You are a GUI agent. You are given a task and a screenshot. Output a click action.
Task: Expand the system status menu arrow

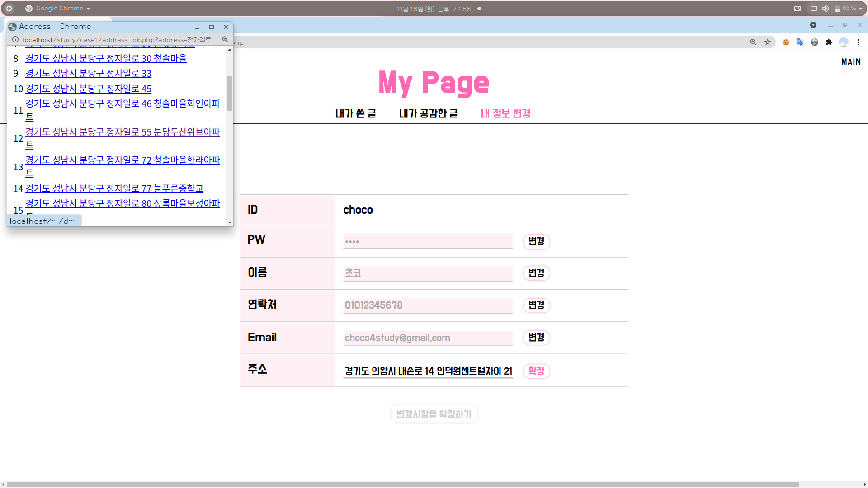click(861, 9)
